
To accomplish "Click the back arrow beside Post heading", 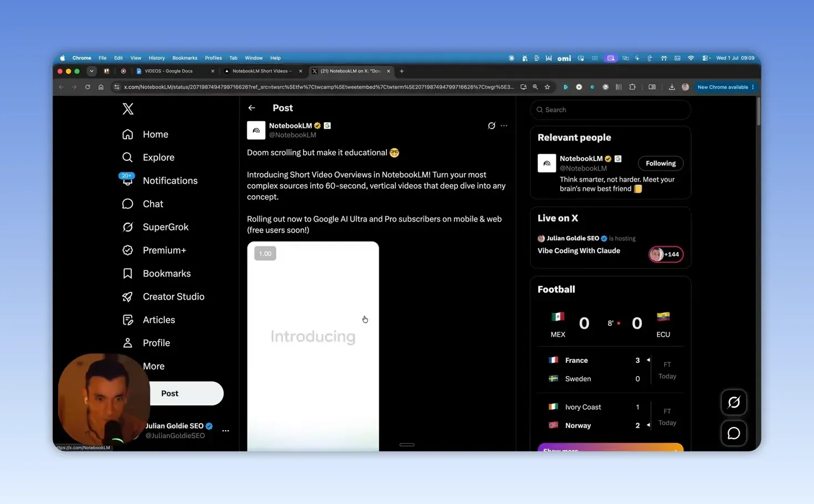I will click(x=252, y=108).
